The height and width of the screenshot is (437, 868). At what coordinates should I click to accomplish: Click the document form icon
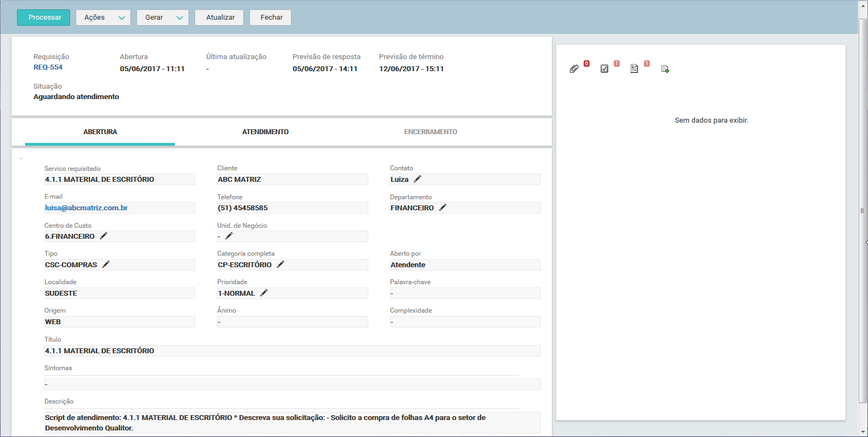click(x=635, y=69)
